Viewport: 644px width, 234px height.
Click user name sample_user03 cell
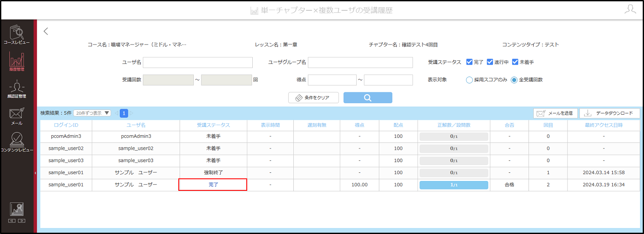[x=136, y=160]
